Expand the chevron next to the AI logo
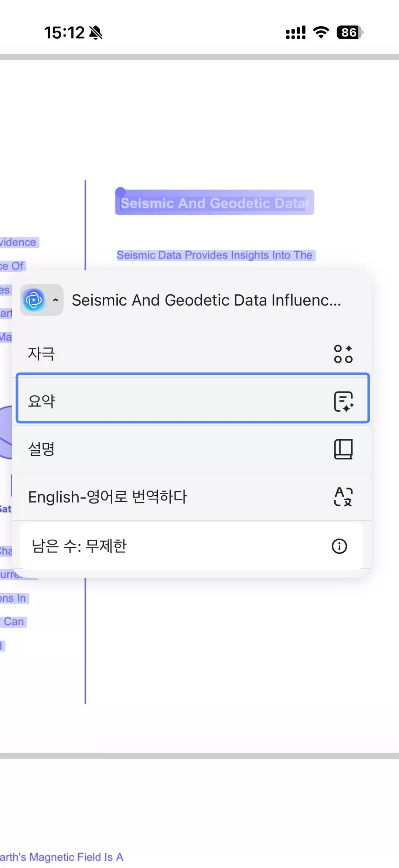Screen dimensions: 399x868 (x=55, y=300)
